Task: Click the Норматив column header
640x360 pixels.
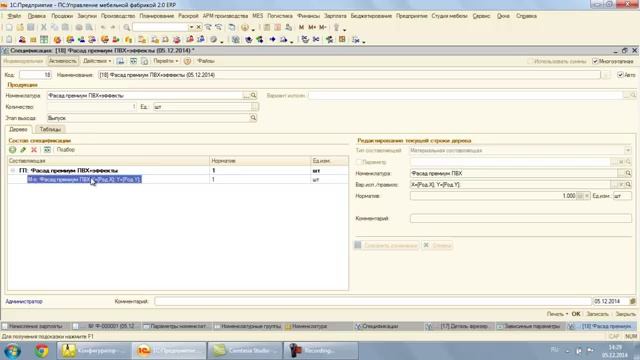Action: 260,161
